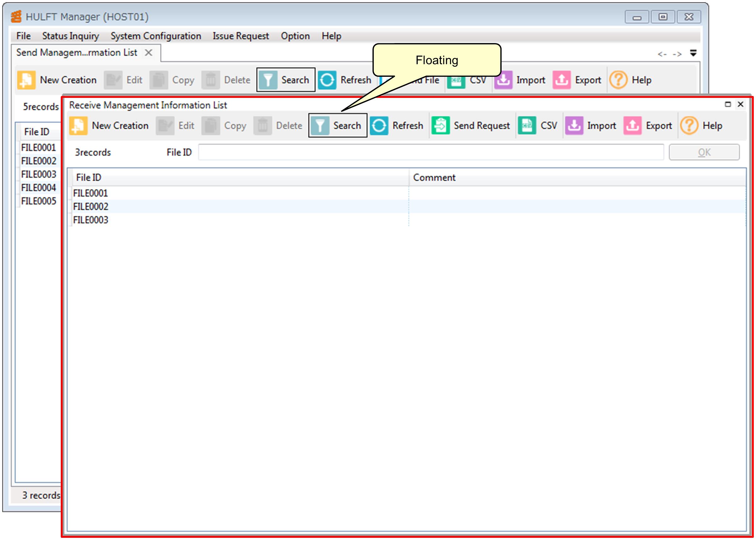
Task: Click Import icon in Receive Management toolbar
Action: 574,126
